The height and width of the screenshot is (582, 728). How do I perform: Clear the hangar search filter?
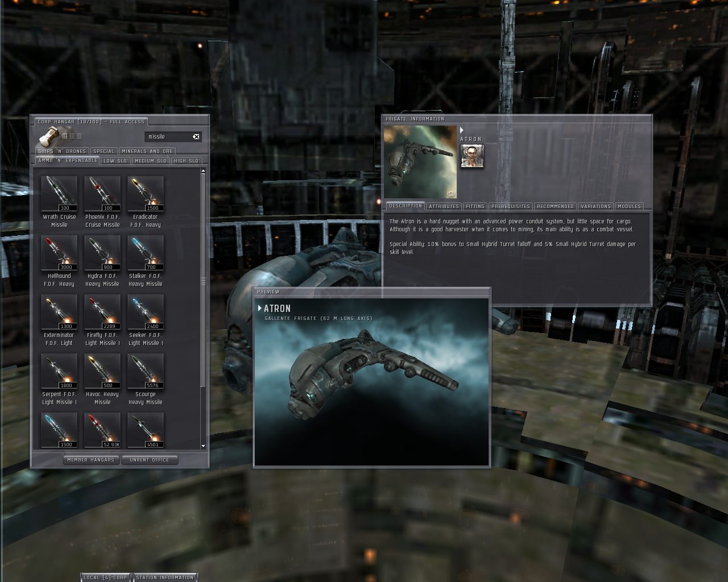[x=196, y=137]
